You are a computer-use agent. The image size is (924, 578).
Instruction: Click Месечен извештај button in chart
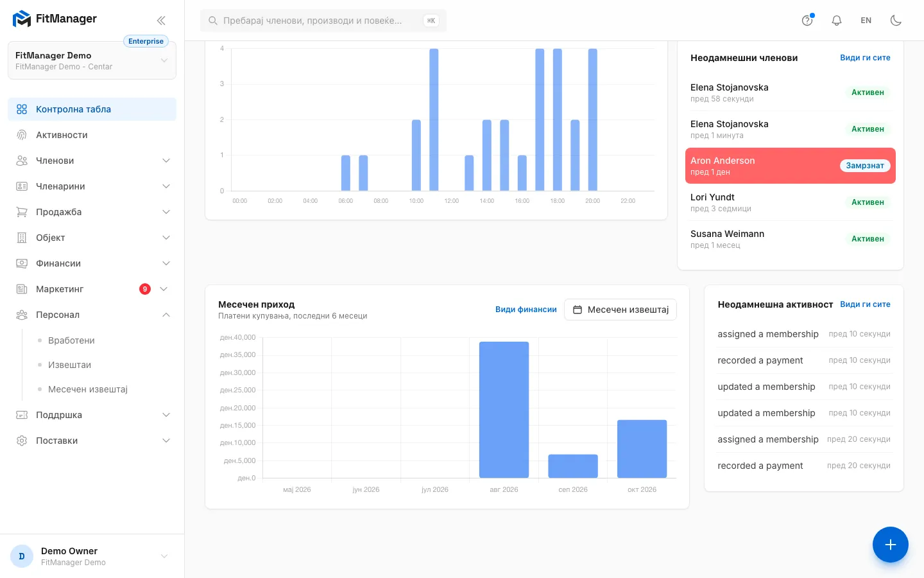(620, 310)
